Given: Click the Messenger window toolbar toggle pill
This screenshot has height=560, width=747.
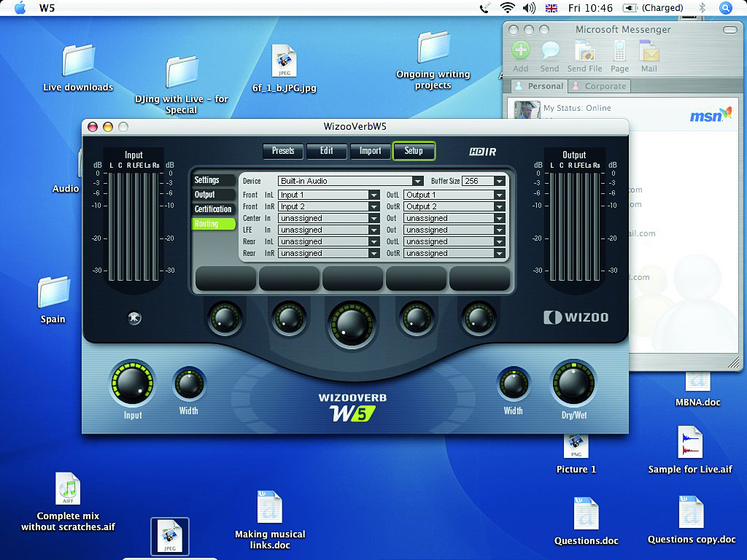Looking at the screenshot, I should click(729, 29).
